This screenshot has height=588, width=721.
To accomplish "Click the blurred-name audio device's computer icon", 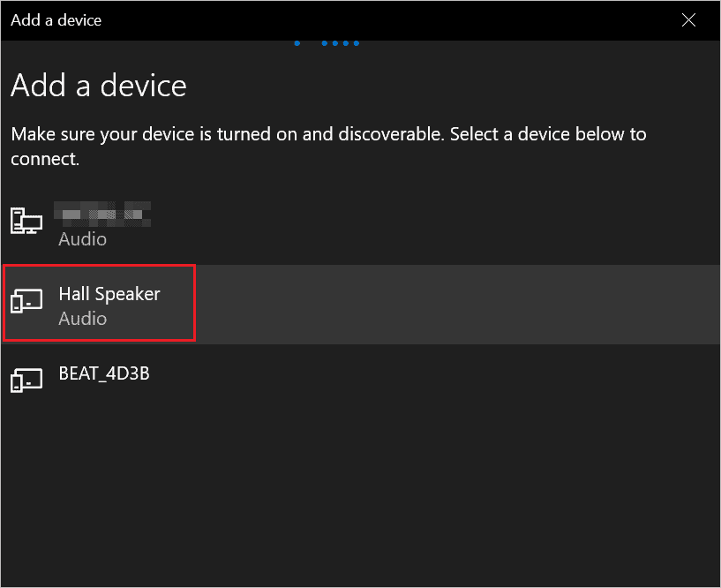I will pyautogui.click(x=26, y=221).
